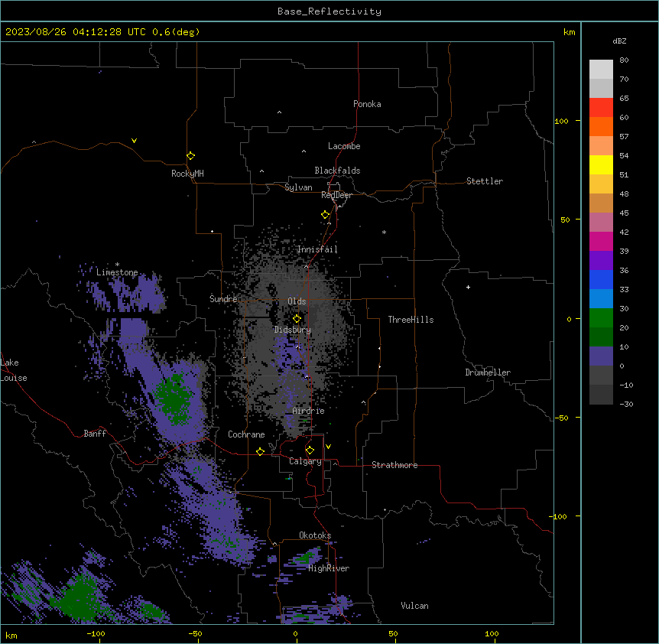Viewport: 659px width, 644px height.
Task: Click the Vulcan city label
Action: [414, 606]
